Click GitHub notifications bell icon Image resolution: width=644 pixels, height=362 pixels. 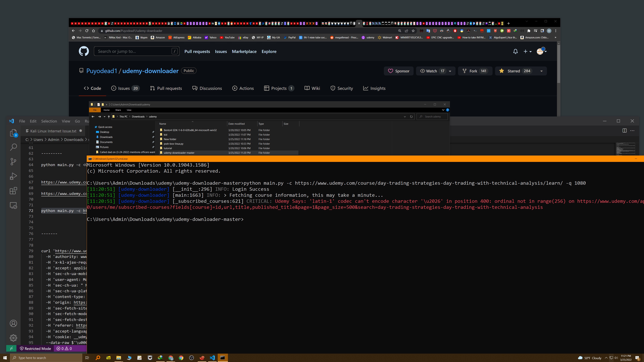point(515,51)
